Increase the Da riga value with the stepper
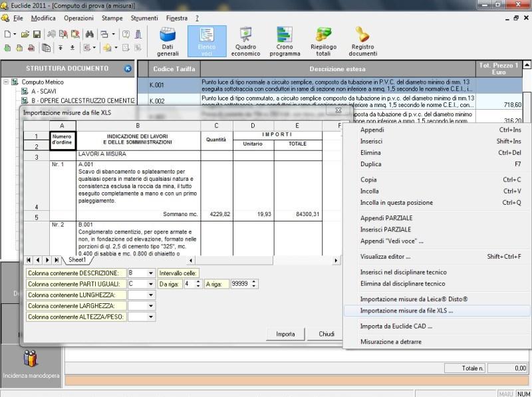 (198, 281)
